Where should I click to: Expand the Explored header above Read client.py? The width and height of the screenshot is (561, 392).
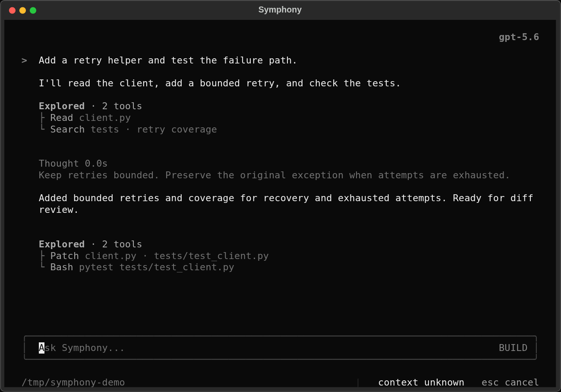(90, 106)
